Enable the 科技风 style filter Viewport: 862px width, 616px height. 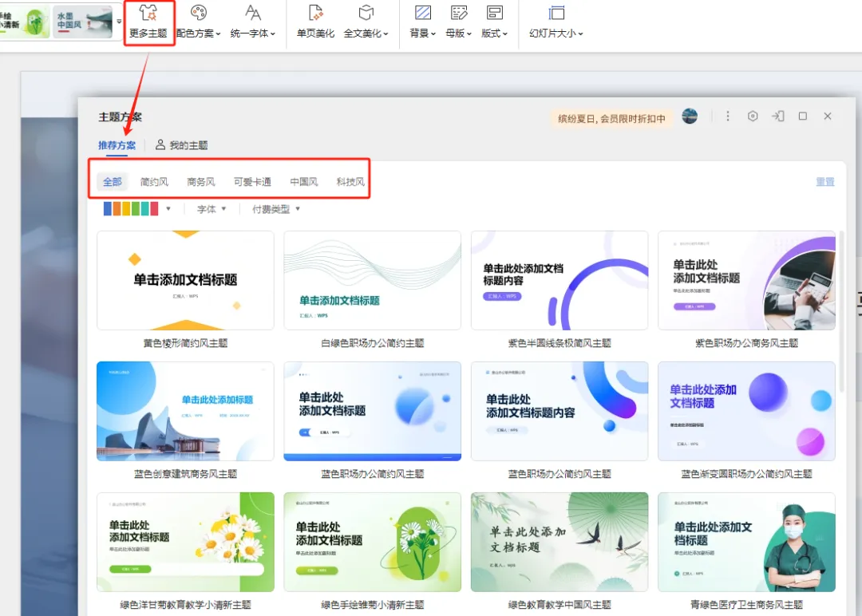tap(350, 181)
